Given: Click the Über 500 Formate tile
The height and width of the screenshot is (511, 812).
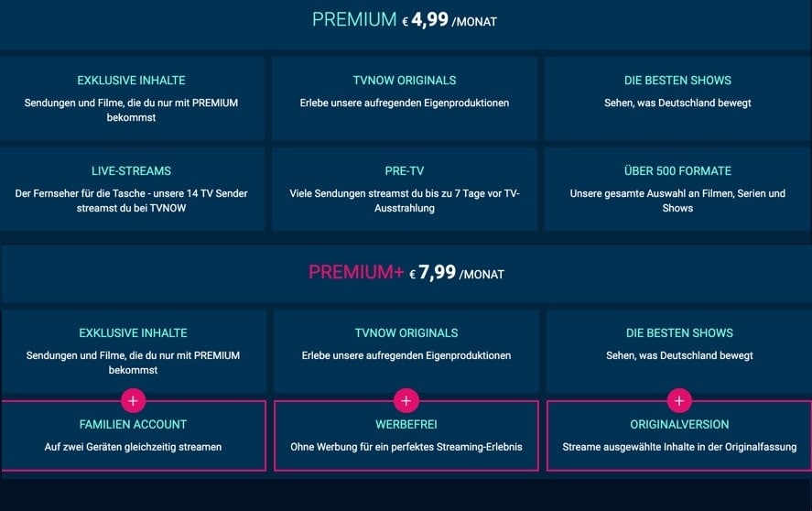Looking at the screenshot, I should click(x=677, y=189).
